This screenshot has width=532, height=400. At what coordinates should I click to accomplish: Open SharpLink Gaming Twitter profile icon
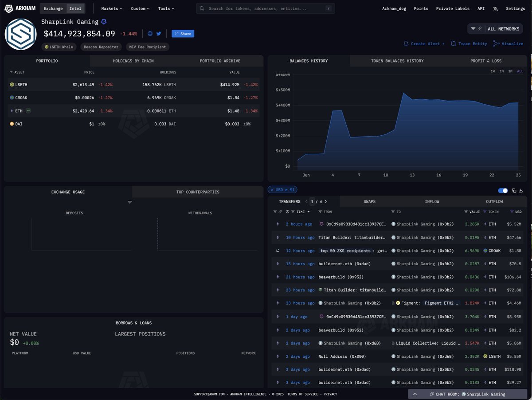[159, 34]
